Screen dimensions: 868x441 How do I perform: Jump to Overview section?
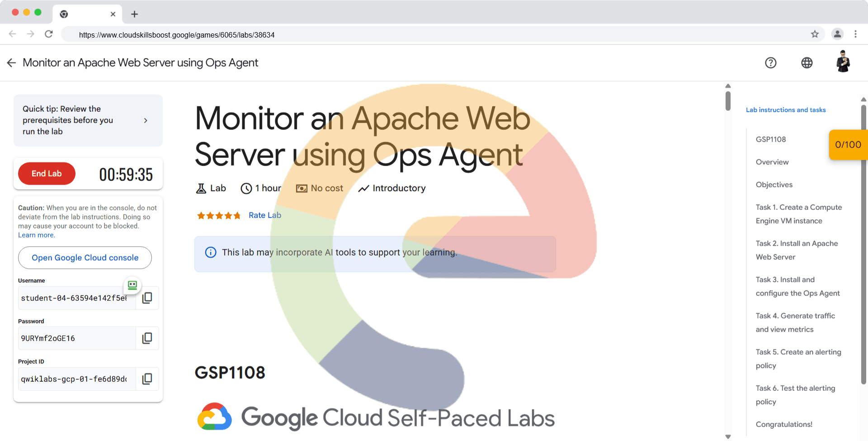click(x=772, y=162)
